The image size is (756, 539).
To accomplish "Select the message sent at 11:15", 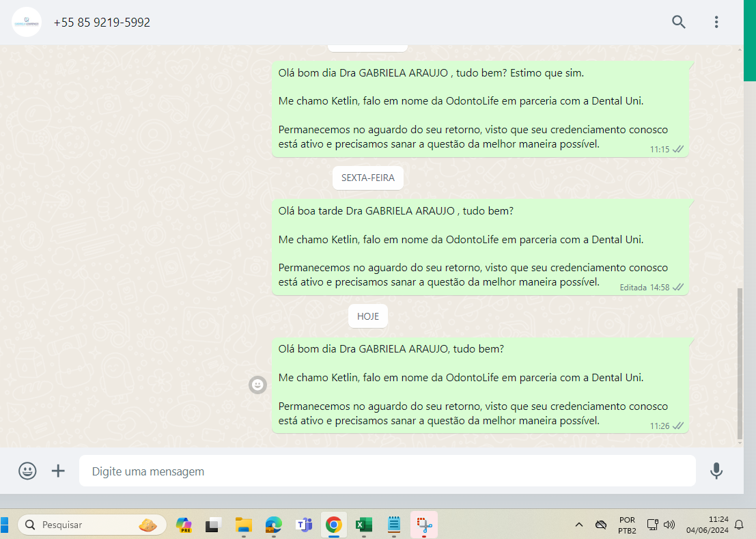I will [x=480, y=109].
